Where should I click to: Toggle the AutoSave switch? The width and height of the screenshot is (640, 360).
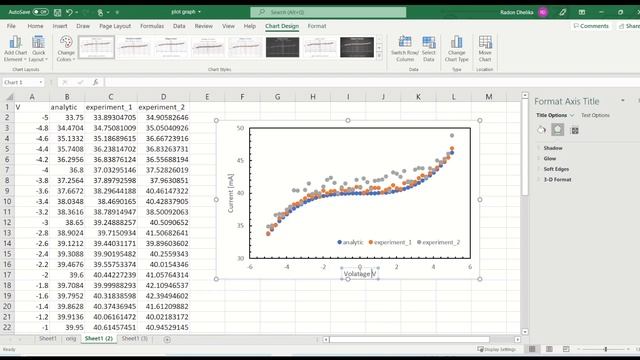pyautogui.click(x=40, y=12)
